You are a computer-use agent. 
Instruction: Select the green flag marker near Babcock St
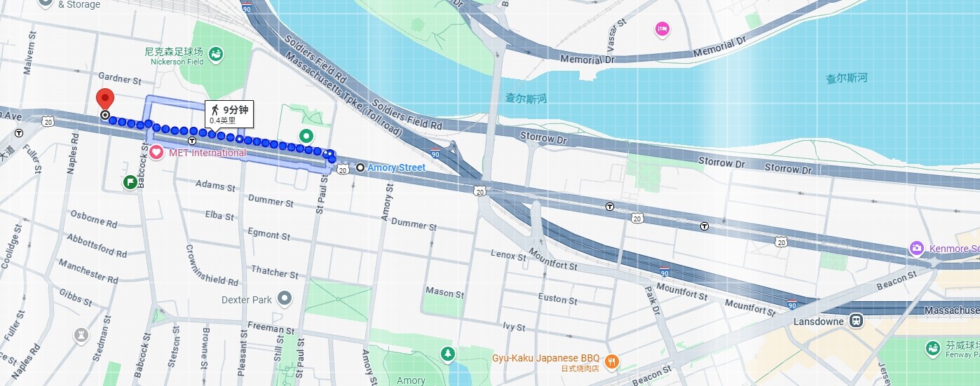[x=130, y=183]
